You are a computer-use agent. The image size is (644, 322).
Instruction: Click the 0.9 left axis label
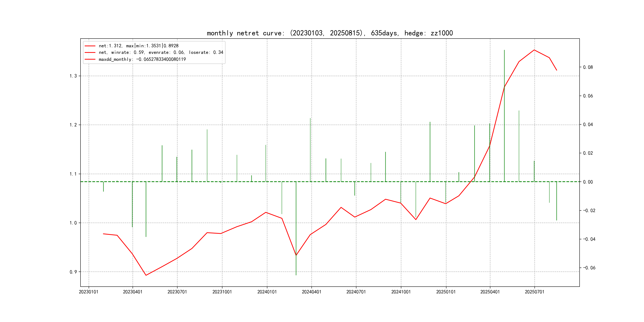click(73, 272)
